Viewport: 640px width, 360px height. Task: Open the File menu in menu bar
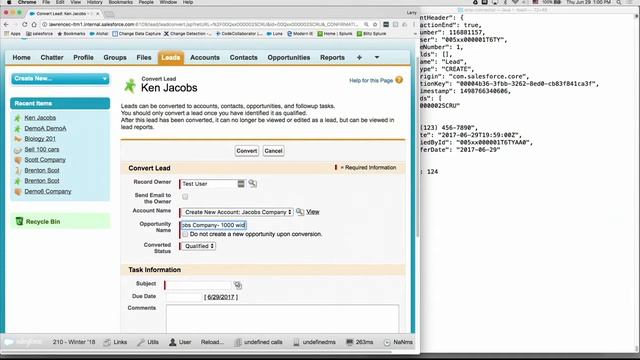(x=46, y=2)
